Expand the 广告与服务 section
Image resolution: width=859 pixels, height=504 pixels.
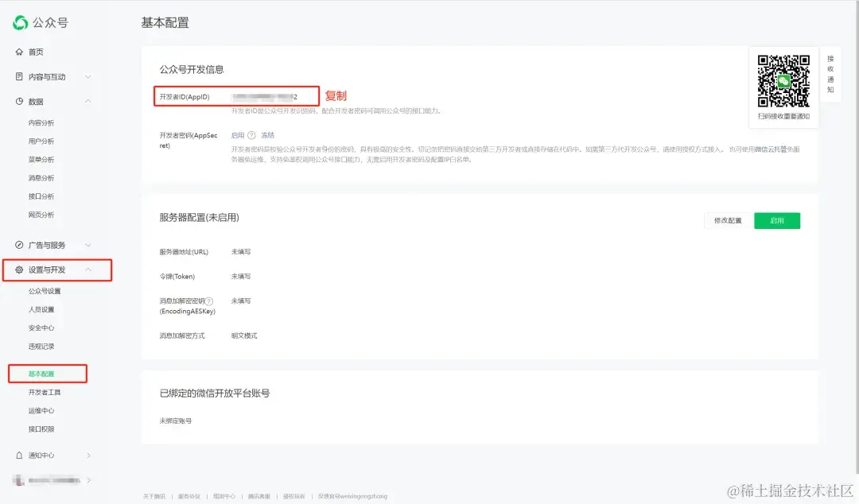point(87,245)
